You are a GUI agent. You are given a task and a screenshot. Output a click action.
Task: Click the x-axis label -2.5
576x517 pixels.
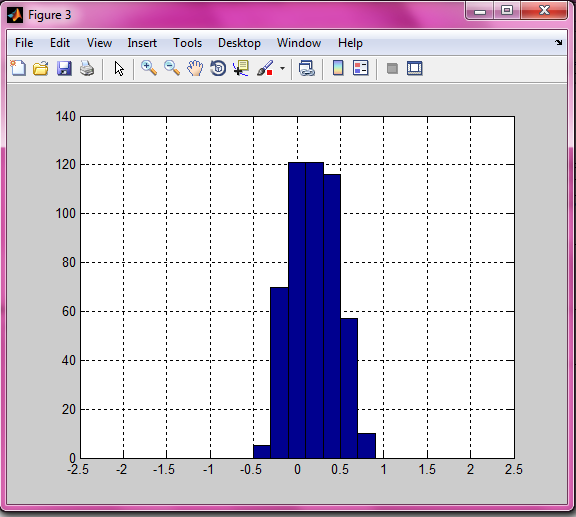78,469
